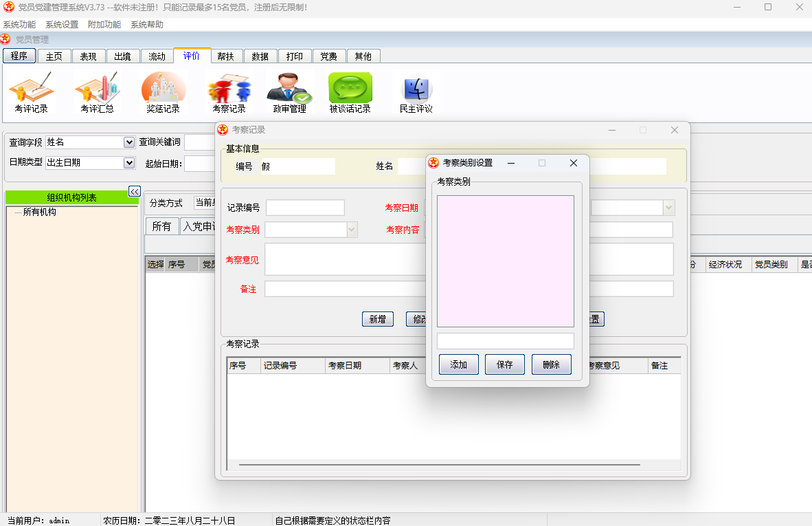Select the 所有 filter tab
This screenshot has height=526, width=812.
[161, 226]
